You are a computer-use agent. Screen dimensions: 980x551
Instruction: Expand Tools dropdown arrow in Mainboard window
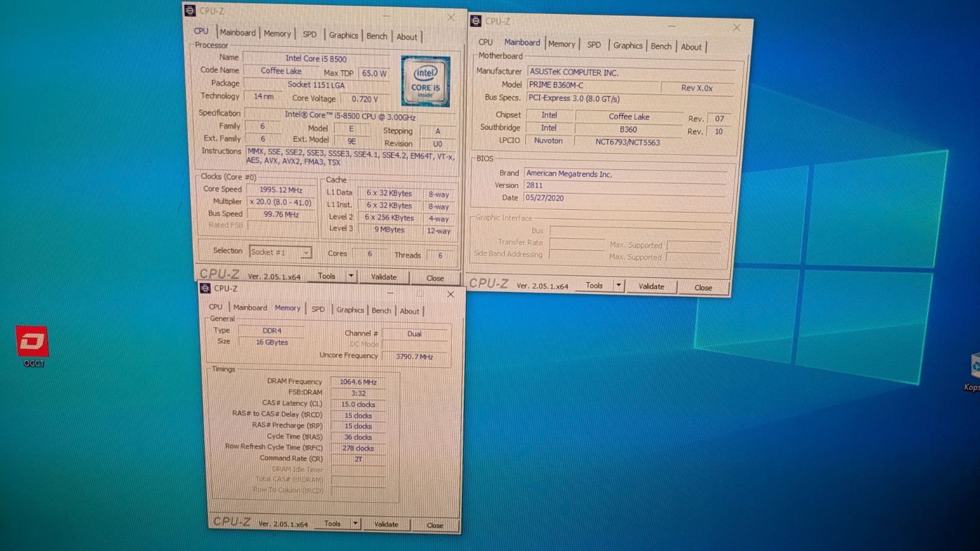point(619,285)
